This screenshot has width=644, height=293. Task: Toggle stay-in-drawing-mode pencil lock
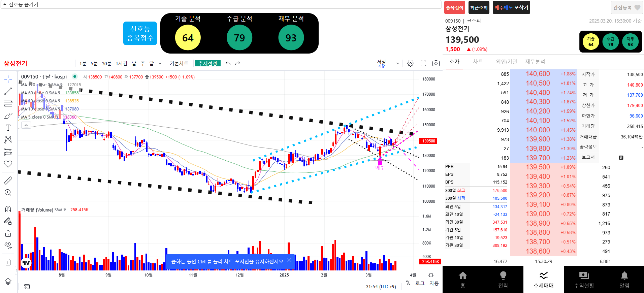8,221
